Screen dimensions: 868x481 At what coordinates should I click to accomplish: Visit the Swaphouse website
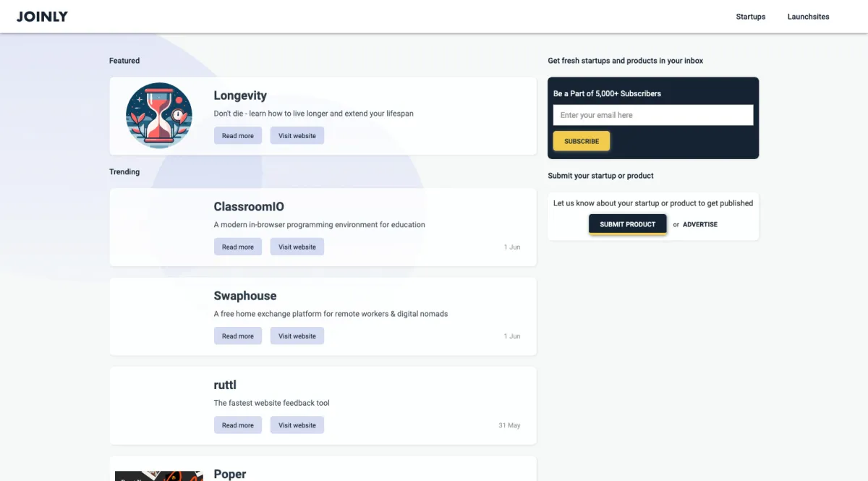[297, 336]
